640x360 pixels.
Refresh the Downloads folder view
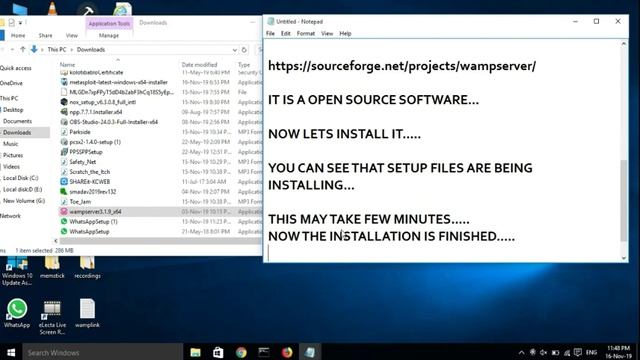[x=244, y=50]
